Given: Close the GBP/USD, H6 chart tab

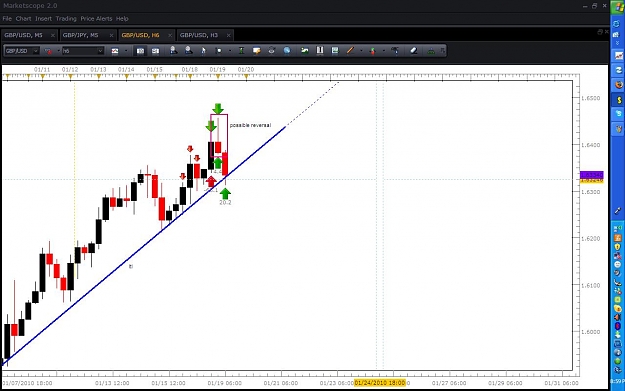Looking at the screenshot, I should click(170, 35).
